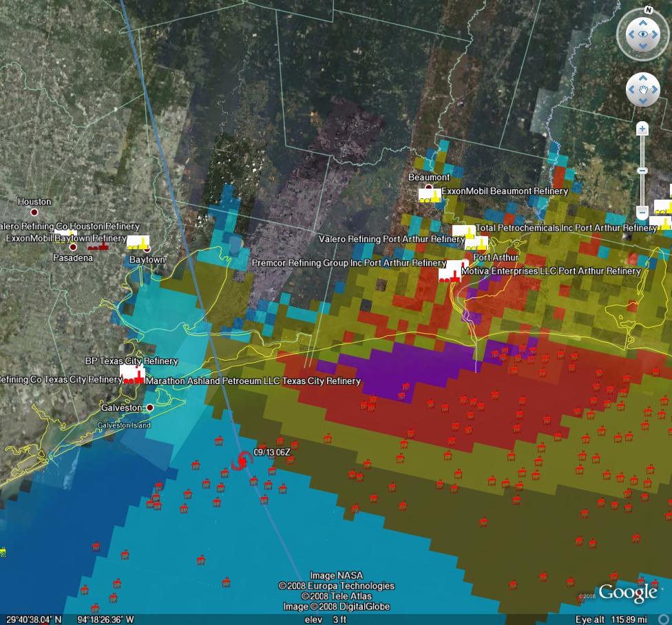Rotate view left using look joystick arrow
This screenshot has width=672, height=625.
[x=631, y=34]
